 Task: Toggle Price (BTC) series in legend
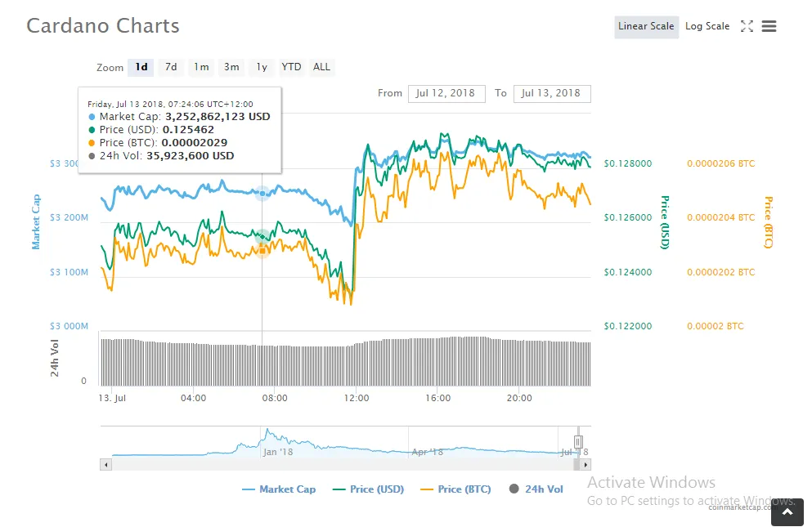[455, 489]
